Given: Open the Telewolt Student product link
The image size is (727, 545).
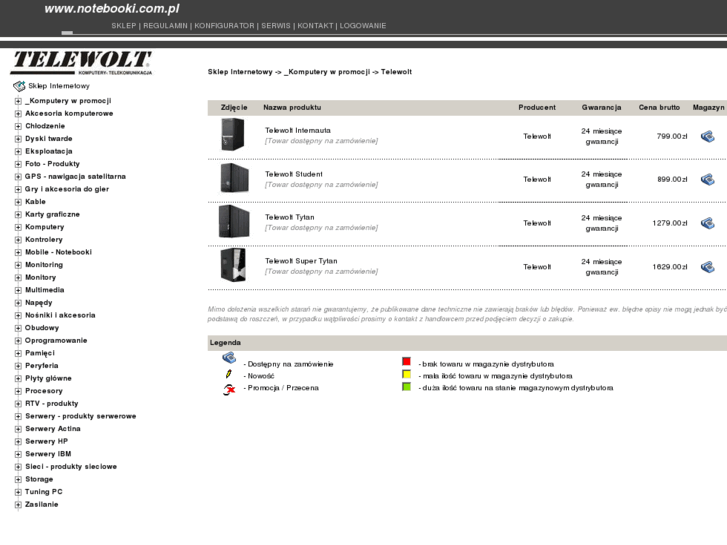Looking at the screenshot, I should point(293,174).
